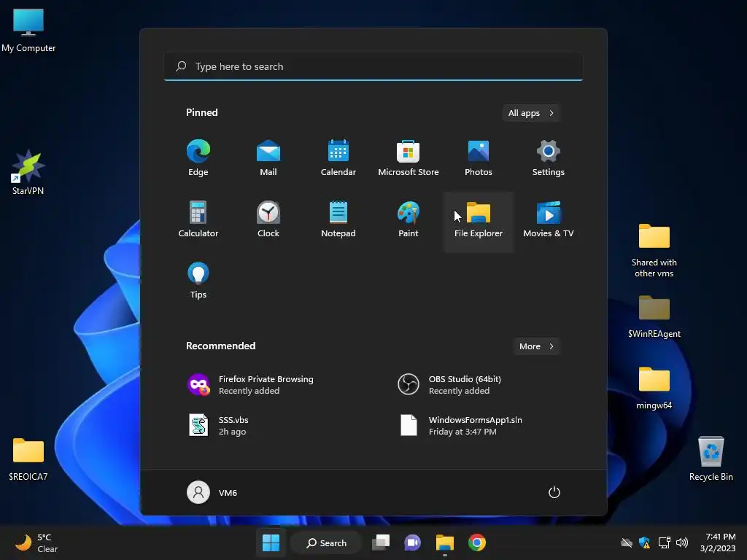Open Settings from pinned apps
Screen dimensions: 747x560
(549, 158)
